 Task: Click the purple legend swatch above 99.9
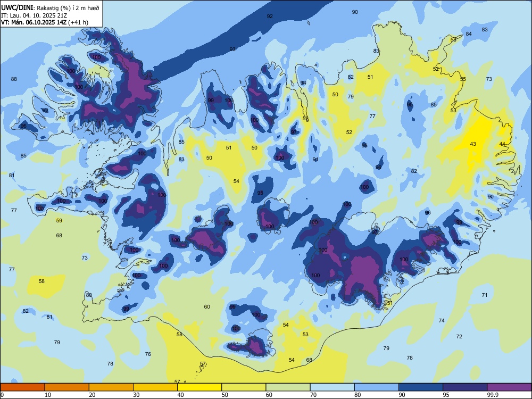coord(509,387)
